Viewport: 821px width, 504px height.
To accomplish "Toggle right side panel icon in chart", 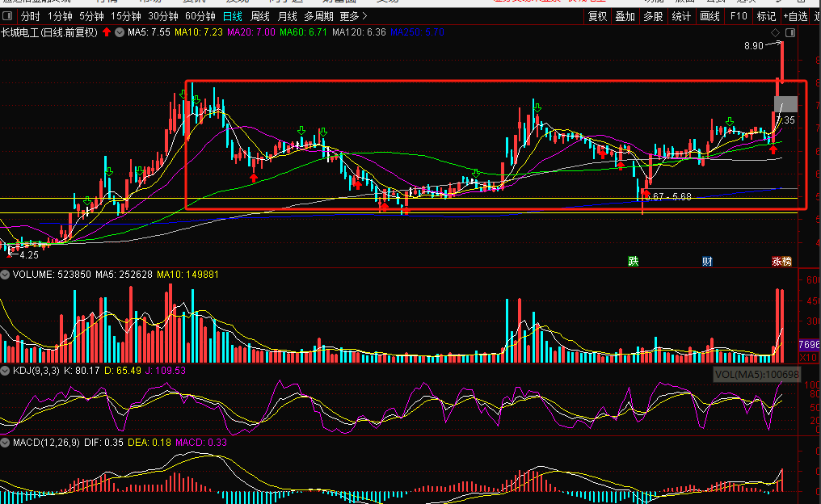I will pyautogui.click(x=790, y=32).
